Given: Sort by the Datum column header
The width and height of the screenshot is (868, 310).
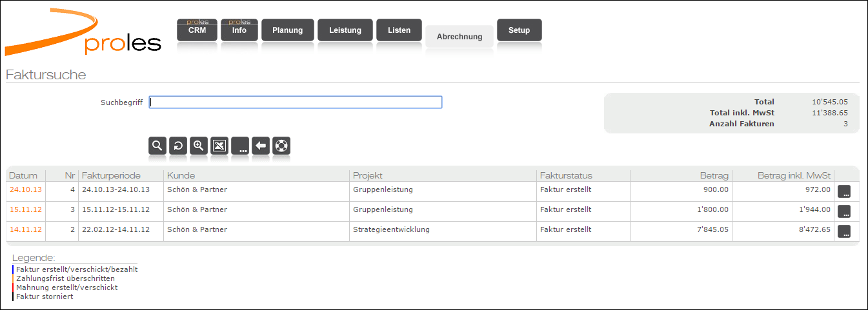Looking at the screenshot, I should (x=23, y=175).
